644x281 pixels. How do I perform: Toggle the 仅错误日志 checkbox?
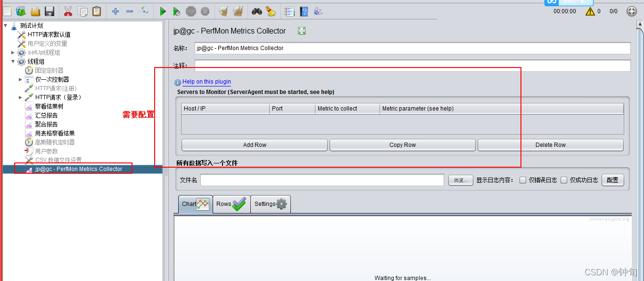click(523, 180)
